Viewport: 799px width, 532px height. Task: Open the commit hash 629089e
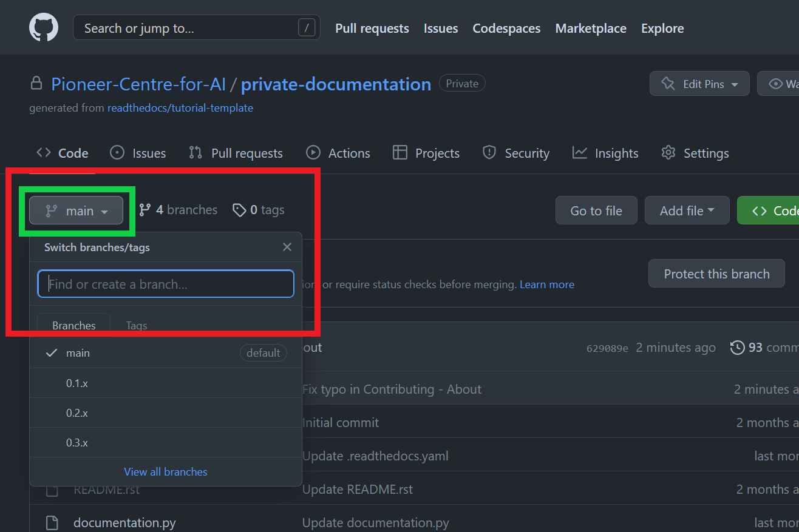pyautogui.click(x=607, y=348)
